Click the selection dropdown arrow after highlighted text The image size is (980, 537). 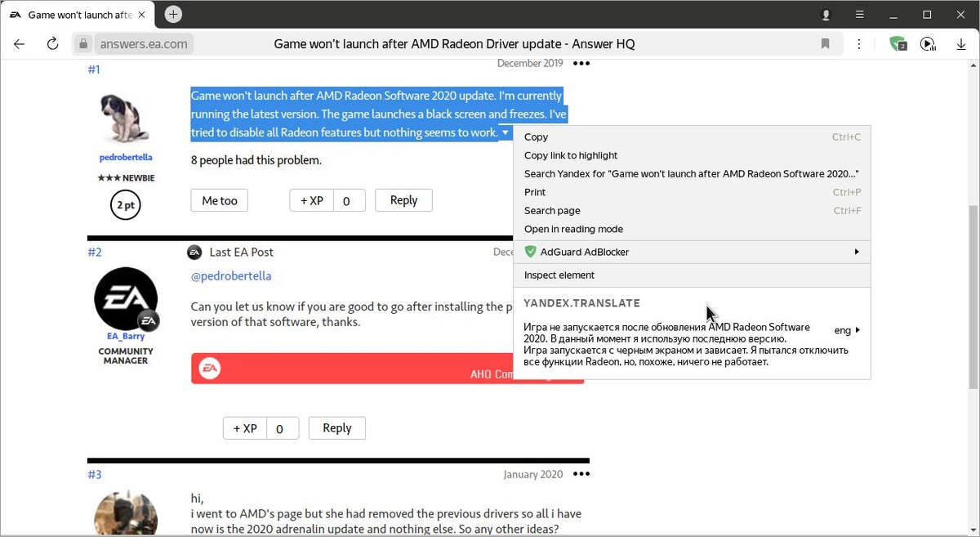(x=506, y=132)
